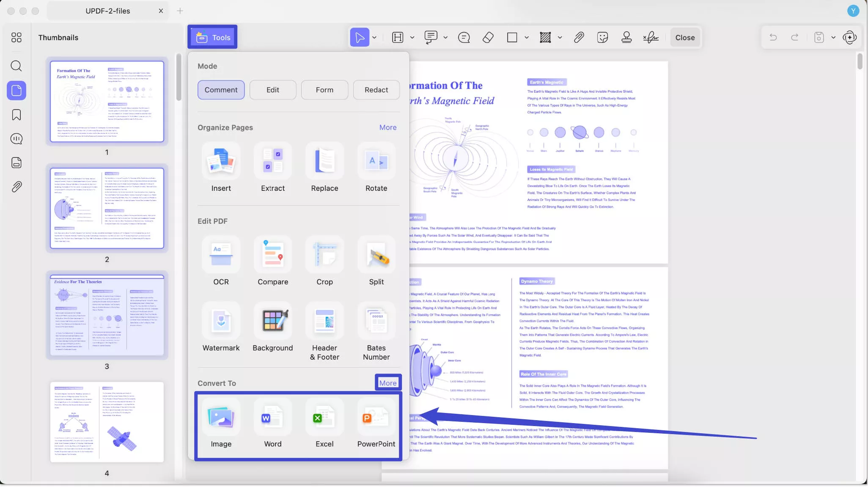868x487 pixels.
Task: Select page 1 thumbnail
Action: click(107, 101)
